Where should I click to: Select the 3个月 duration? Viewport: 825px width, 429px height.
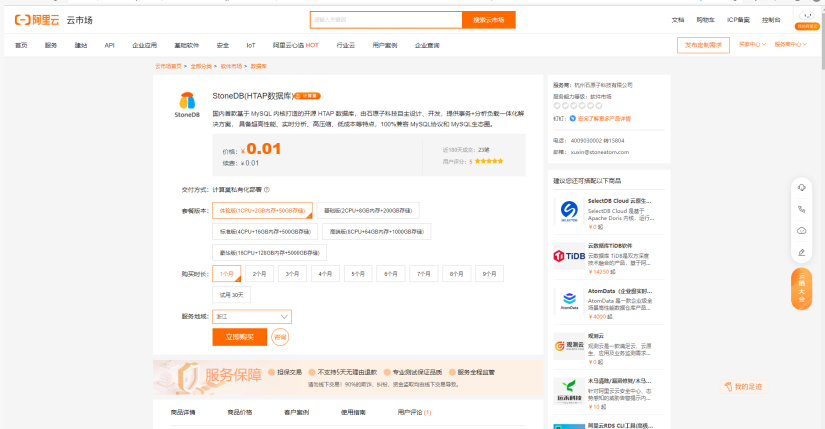tap(292, 274)
